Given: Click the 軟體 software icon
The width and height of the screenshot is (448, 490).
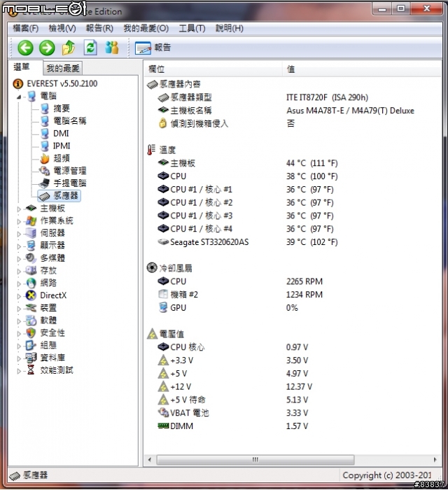Looking at the screenshot, I should coord(31,321).
